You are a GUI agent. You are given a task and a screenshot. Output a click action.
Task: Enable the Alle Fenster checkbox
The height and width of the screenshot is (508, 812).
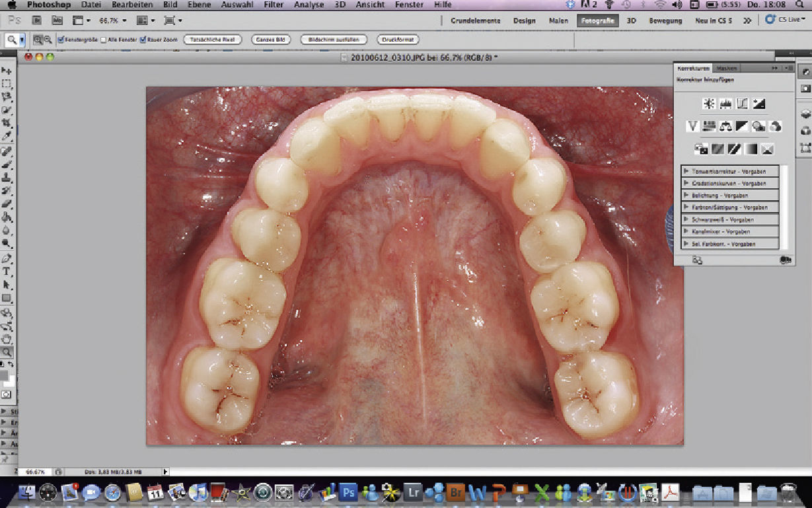(x=103, y=40)
